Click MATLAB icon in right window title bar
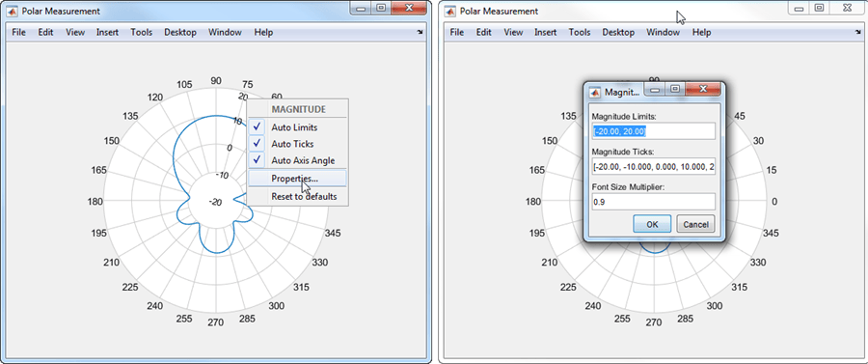This screenshot has width=868, height=364. 450,11
